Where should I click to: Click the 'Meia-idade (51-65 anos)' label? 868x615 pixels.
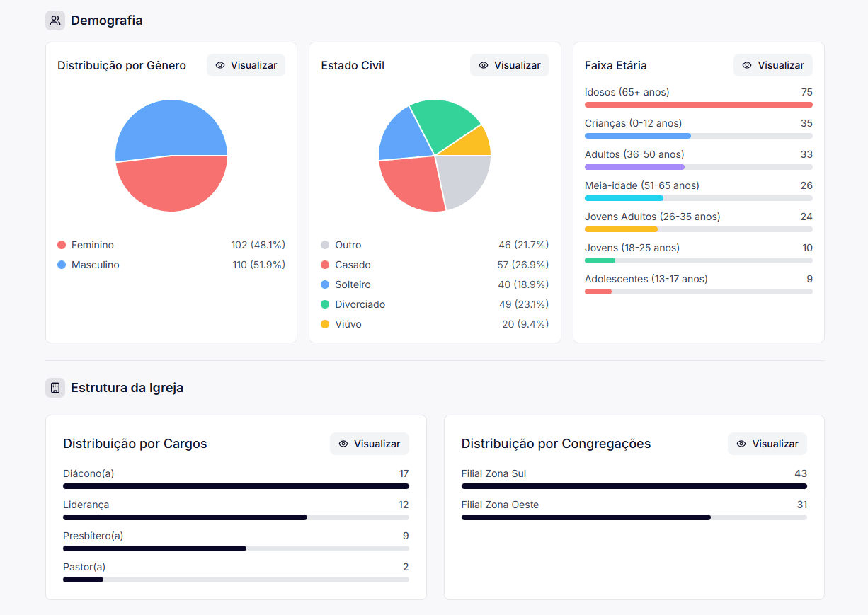[x=642, y=185]
